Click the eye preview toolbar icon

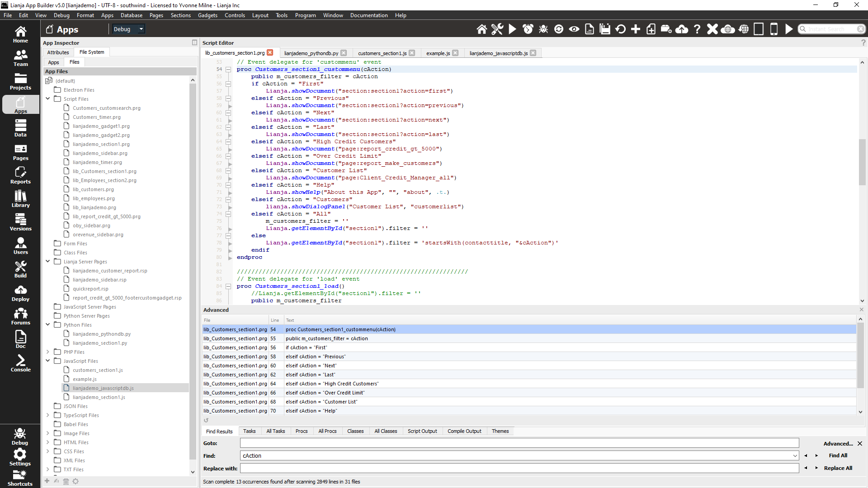click(x=574, y=29)
